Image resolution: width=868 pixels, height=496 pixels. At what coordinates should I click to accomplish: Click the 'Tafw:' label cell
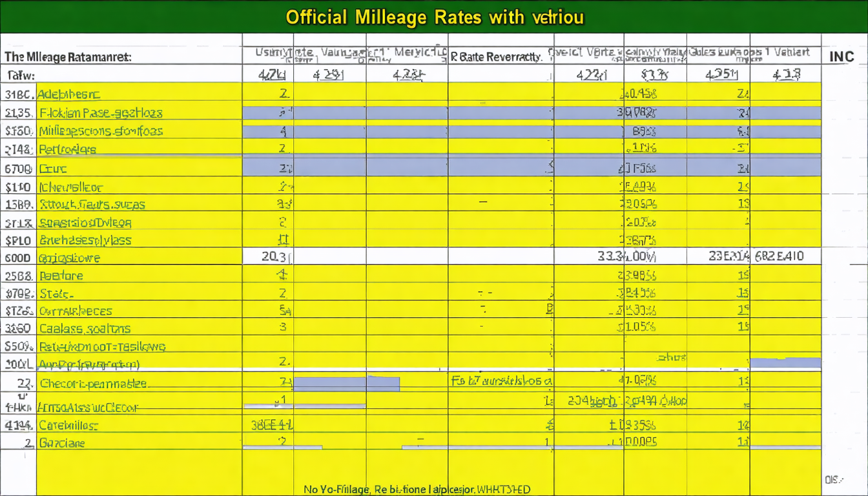point(21,76)
